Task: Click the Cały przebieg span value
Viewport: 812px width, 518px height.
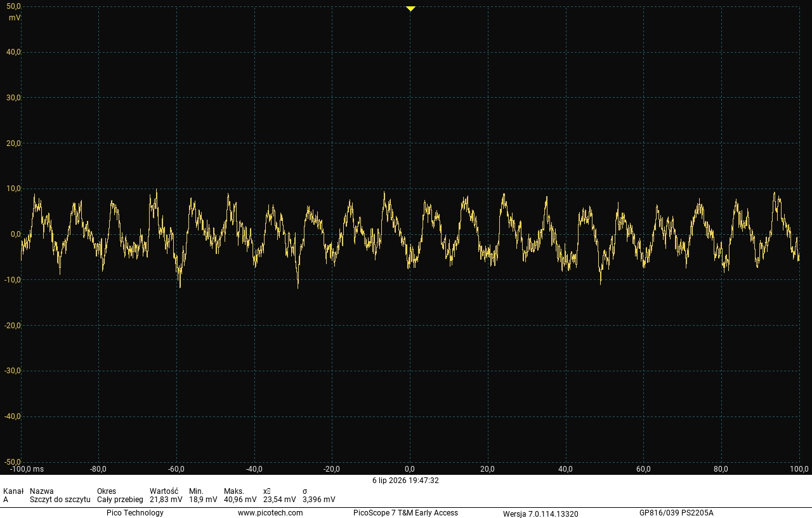Action: point(120,500)
